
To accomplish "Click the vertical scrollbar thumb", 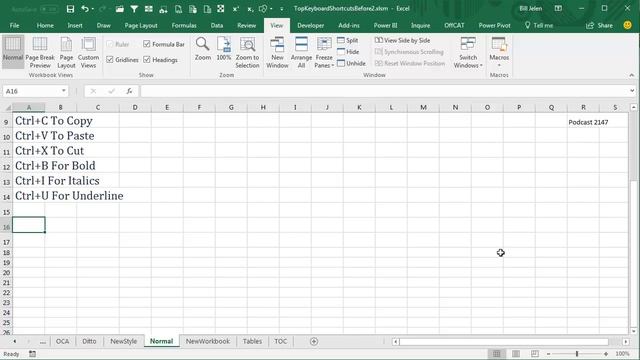I will point(633,146).
